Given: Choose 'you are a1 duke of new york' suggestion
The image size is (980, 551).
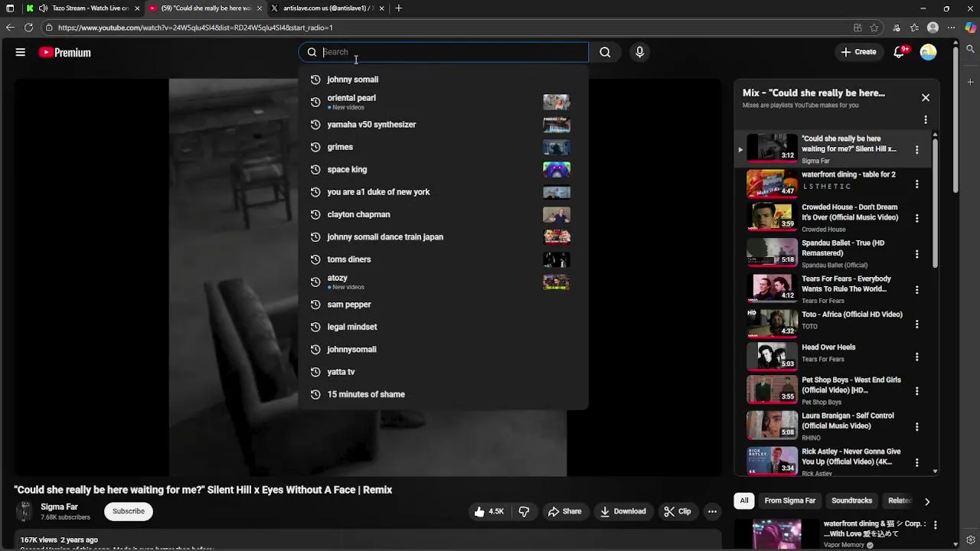Looking at the screenshot, I should click(x=443, y=192).
